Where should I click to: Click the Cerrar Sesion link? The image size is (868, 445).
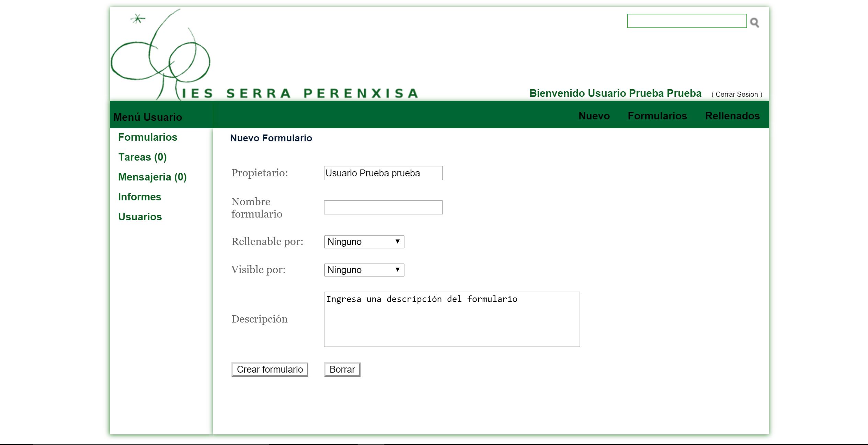[736, 94]
